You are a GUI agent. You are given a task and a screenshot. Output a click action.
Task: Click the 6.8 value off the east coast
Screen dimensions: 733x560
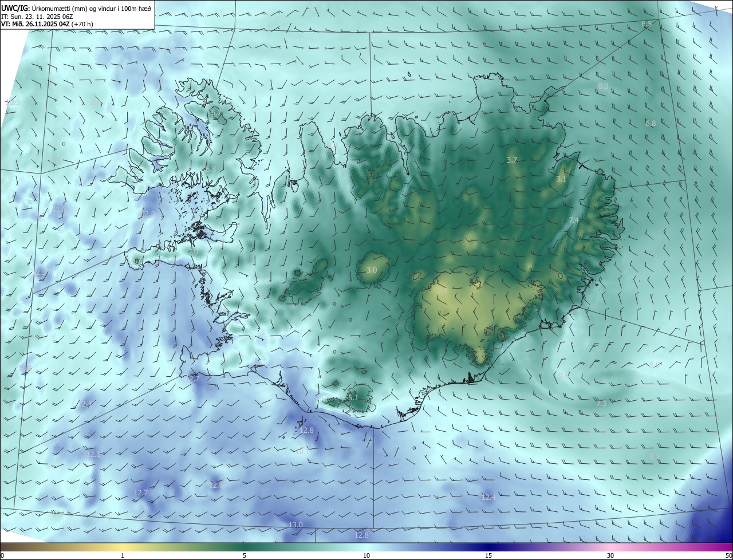click(651, 123)
